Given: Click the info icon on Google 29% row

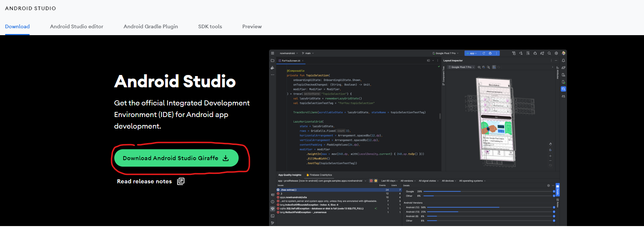Looking at the screenshot, I should (554, 191).
